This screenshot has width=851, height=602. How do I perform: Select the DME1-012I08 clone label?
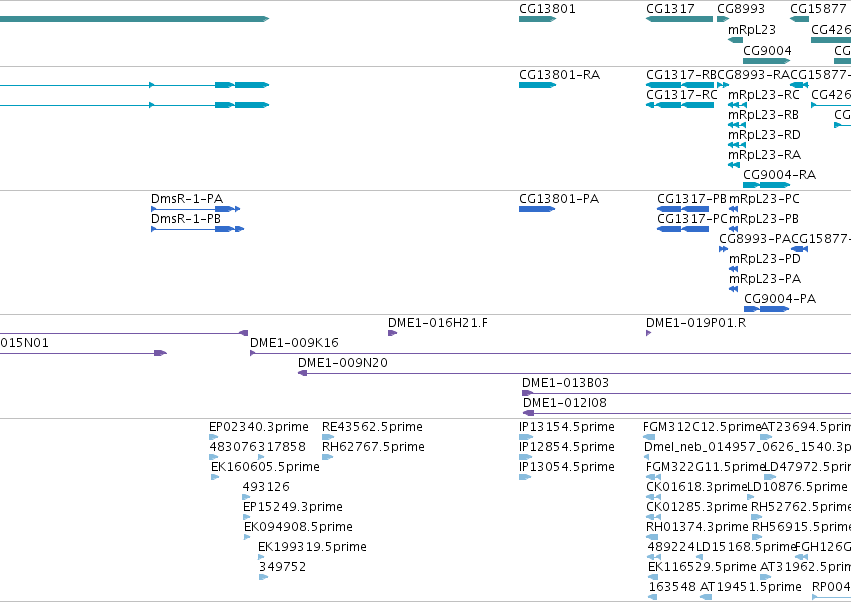[x=564, y=403]
